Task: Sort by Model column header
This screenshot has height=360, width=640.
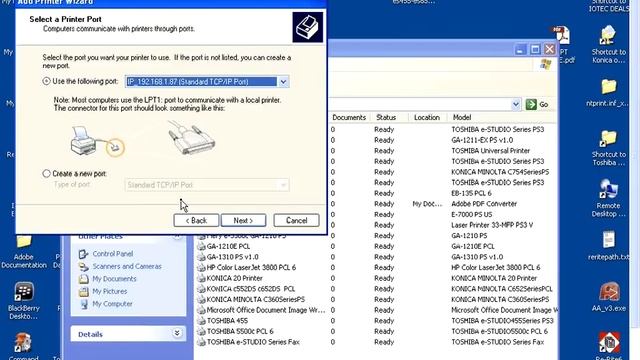Action: 462,118
